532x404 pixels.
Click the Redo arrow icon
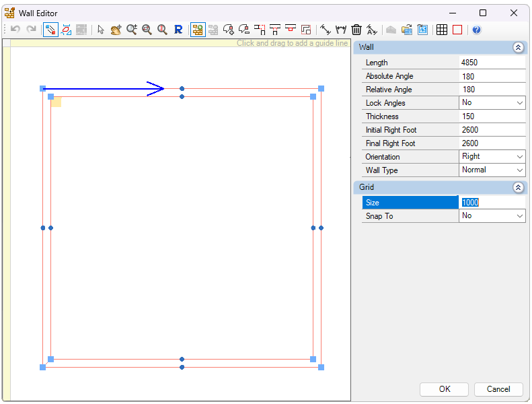tap(31, 30)
